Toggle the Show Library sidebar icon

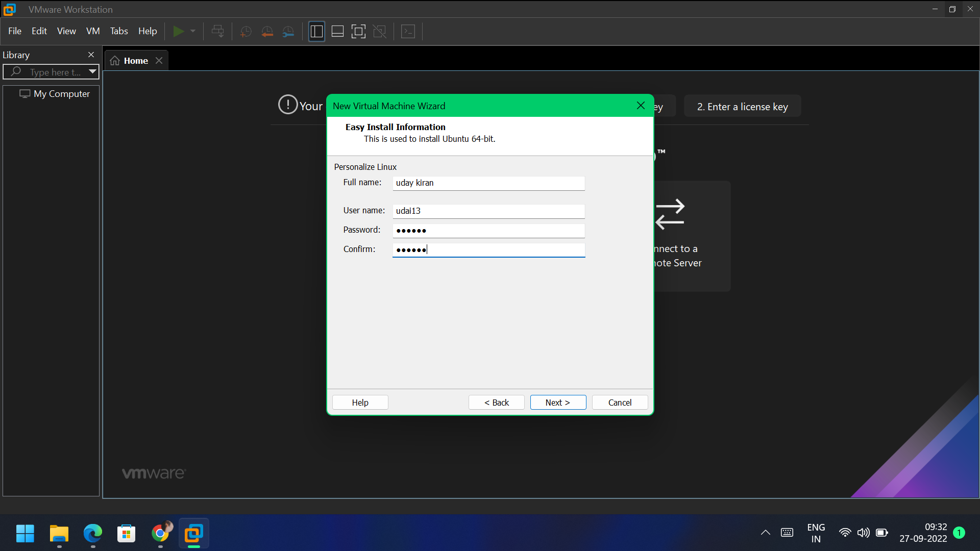pos(316,32)
